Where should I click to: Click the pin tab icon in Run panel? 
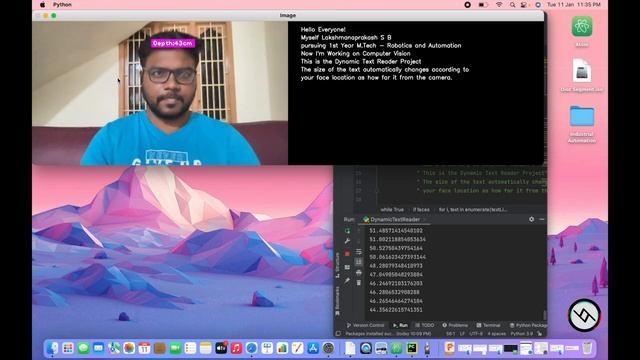347,280
